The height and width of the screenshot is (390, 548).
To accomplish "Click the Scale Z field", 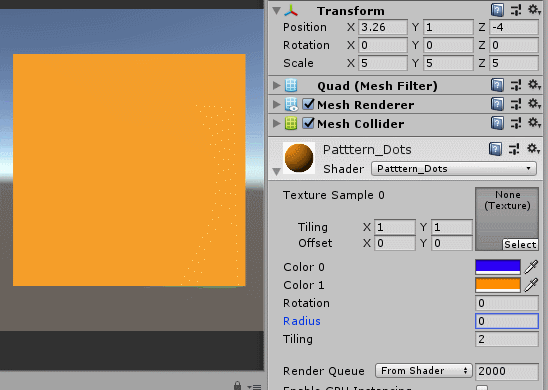I will click(x=514, y=63).
